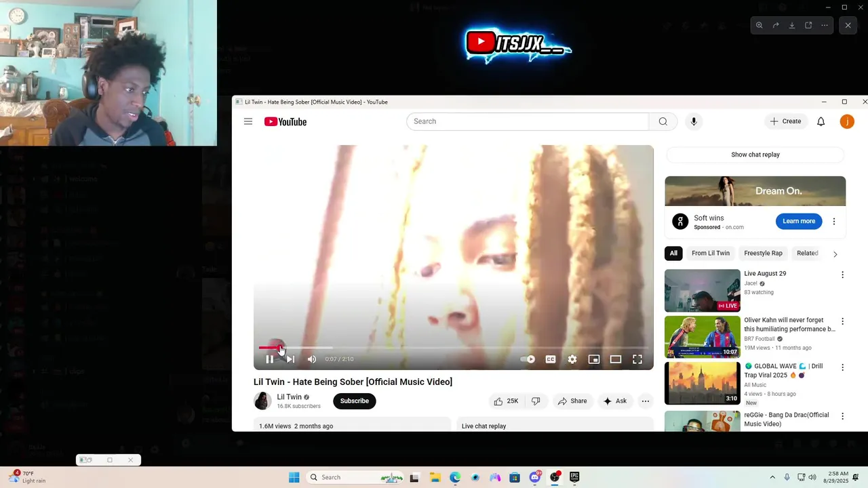Open more actions menu beside Ask
Image resolution: width=868 pixels, height=488 pixels.
(646, 401)
